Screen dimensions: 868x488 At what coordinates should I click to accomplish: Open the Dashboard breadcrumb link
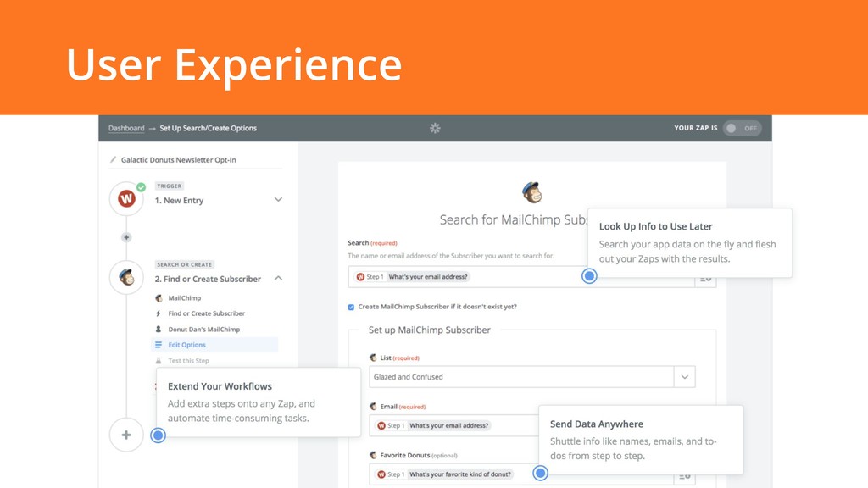tap(126, 128)
